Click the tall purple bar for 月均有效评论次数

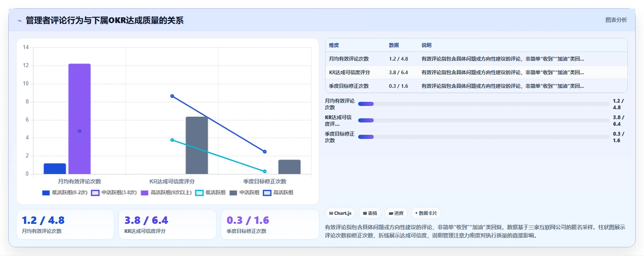(80, 119)
